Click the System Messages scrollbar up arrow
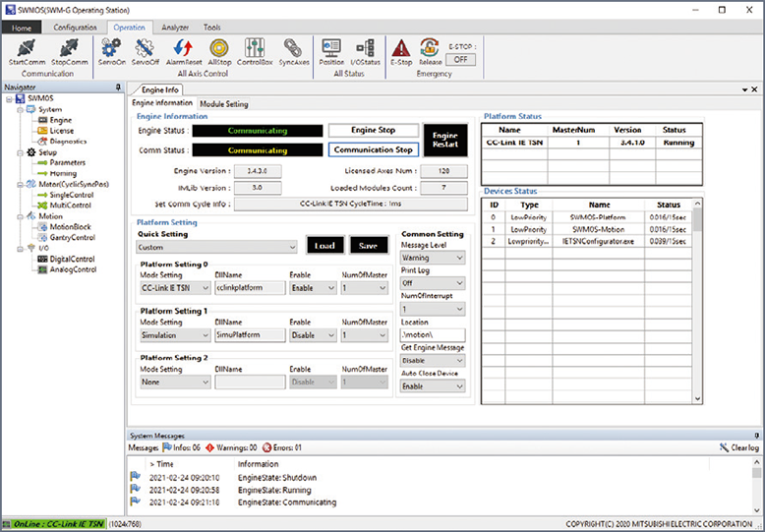Screen dimensions: 765x532 coord(756,462)
